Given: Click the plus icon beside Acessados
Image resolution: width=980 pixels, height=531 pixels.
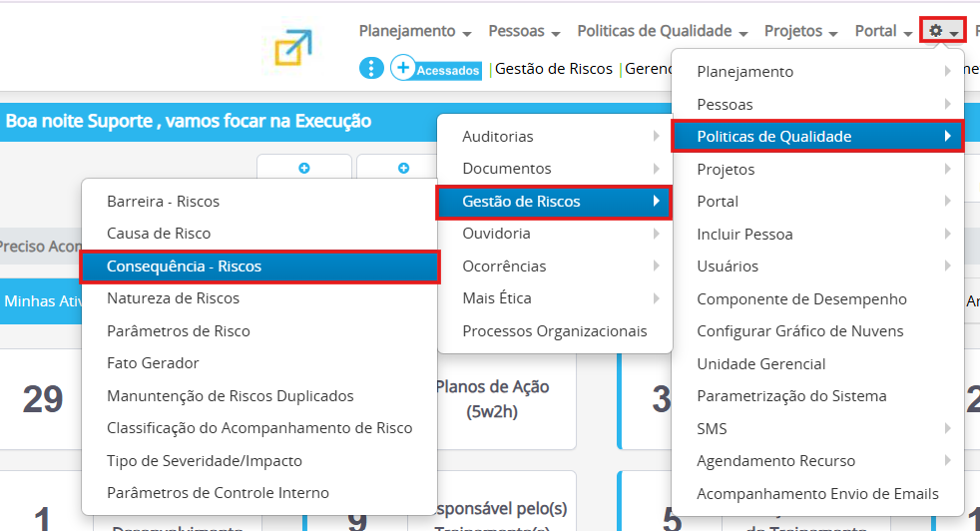Looking at the screenshot, I should [x=403, y=68].
